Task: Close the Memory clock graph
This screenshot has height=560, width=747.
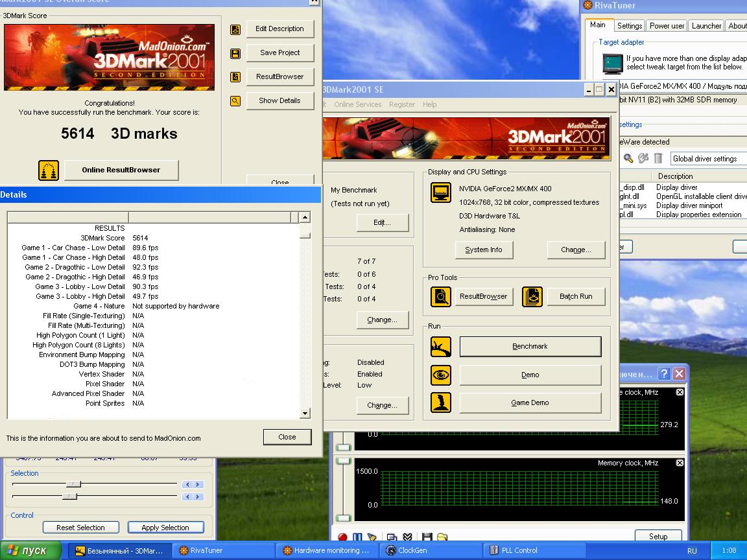Action: pos(680,463)
